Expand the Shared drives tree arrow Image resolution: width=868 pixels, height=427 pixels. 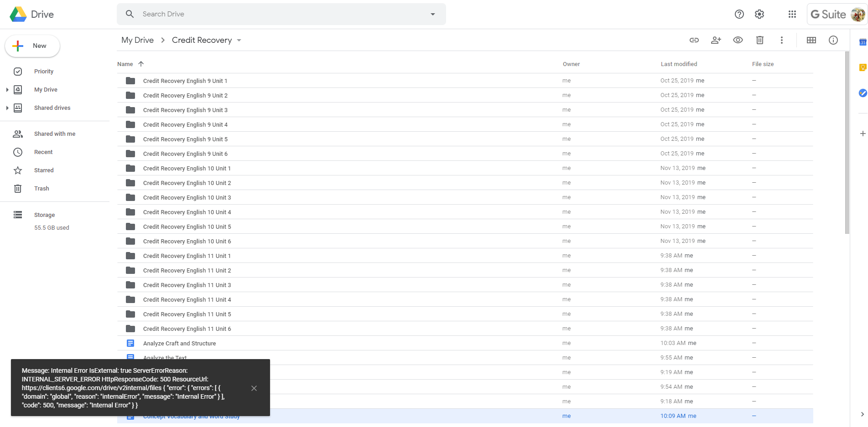point(7,108)
